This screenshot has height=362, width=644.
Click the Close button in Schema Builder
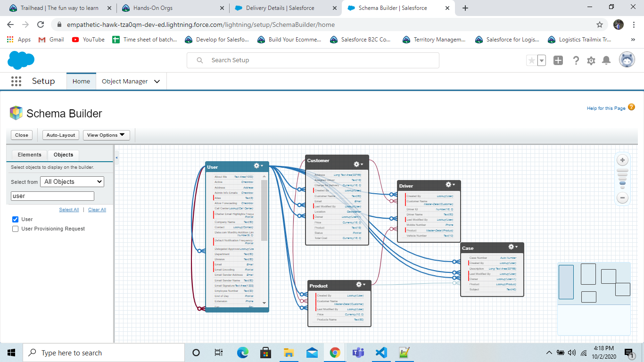pos(22,135)
